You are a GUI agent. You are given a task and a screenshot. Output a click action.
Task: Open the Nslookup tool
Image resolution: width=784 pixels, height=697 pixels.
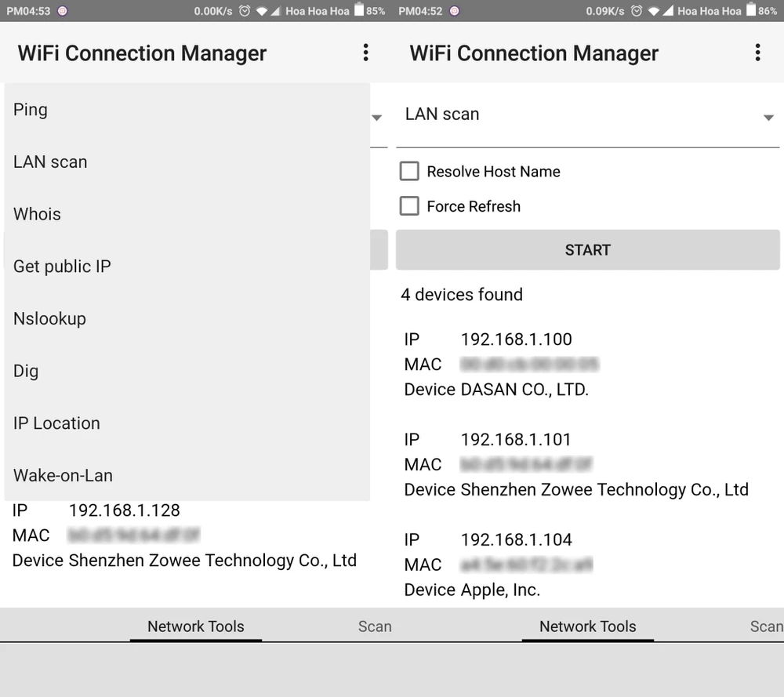tap(49, 318)
